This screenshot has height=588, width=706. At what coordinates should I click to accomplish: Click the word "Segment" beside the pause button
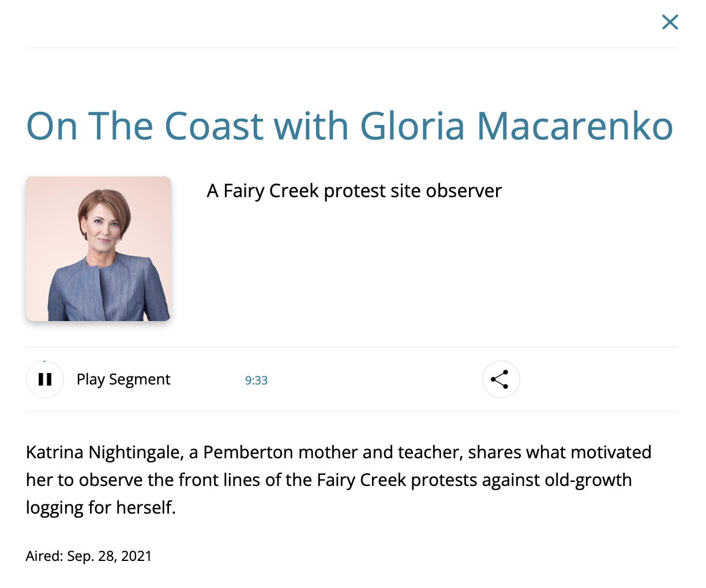(140, 379)
